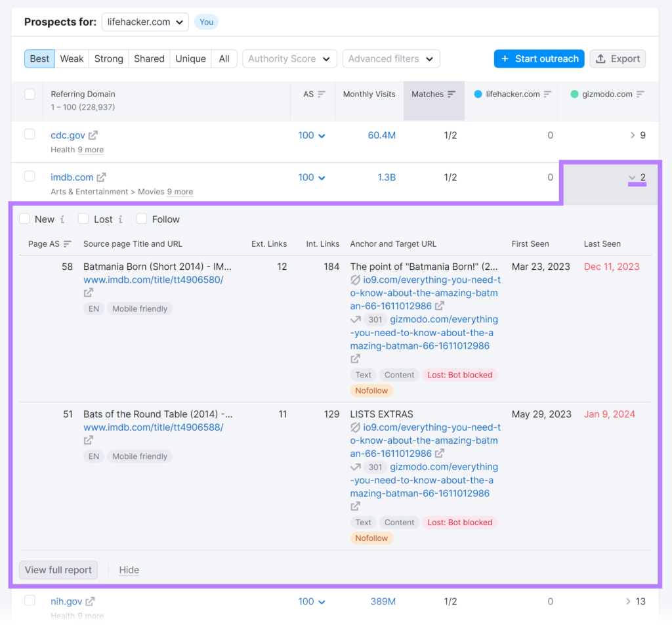The image size is (672, 625).
Task: Sort lifehacker.com column icon
Action: tap(547, 94)
